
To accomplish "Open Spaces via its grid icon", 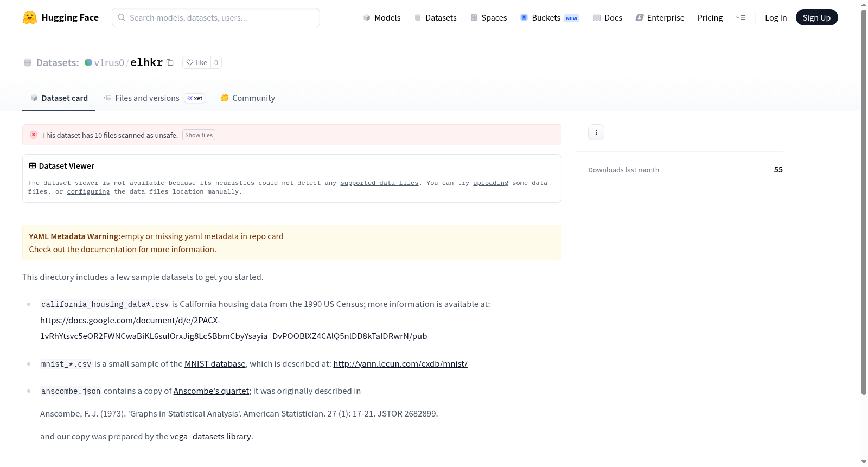I will coord(474,17).
